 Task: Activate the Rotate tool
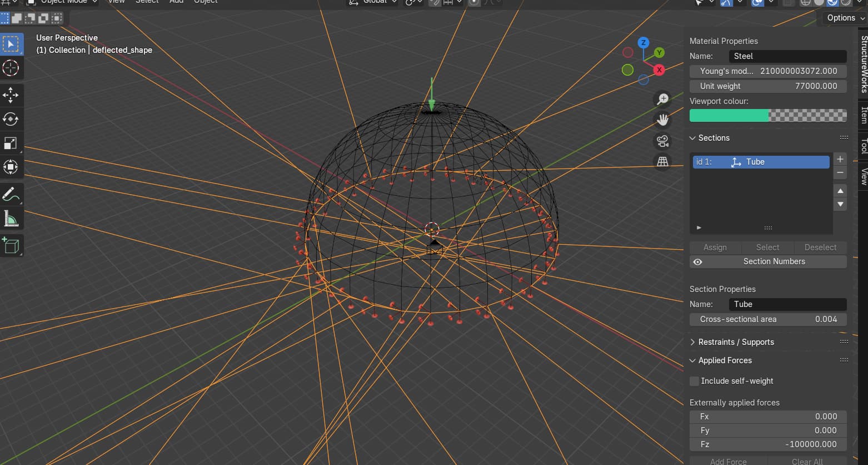(x=11, y=119)
